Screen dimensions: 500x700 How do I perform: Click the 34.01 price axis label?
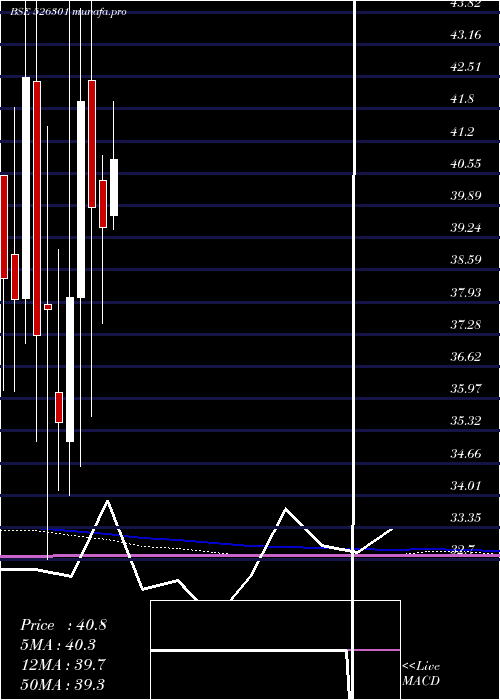click(x=466, y=485)
